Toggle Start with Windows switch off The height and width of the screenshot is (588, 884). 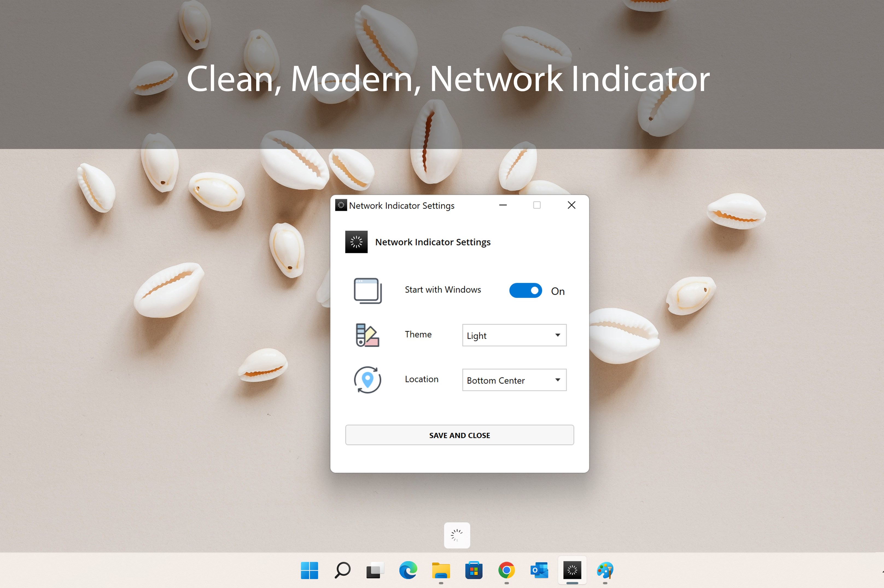pyautogui.click(x=526, y=291)
